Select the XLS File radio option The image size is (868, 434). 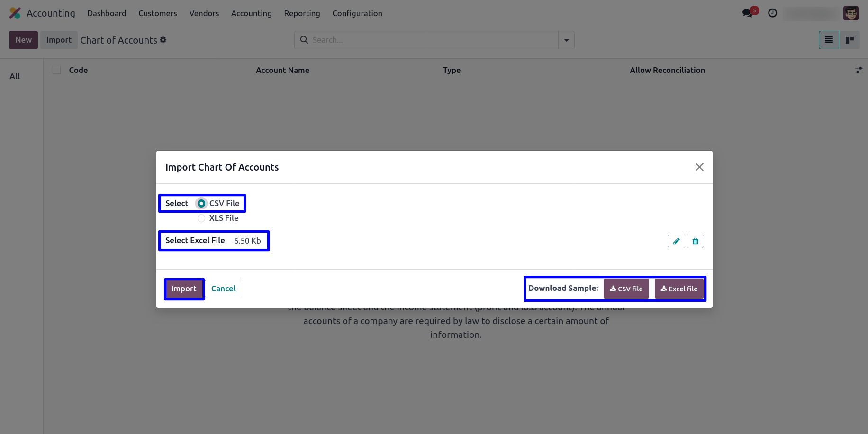click(201, 218)
